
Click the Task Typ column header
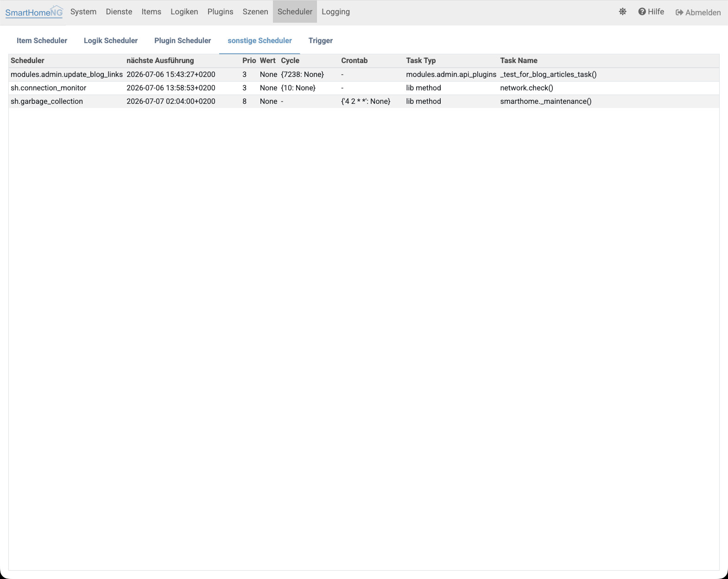coord(421,60)
